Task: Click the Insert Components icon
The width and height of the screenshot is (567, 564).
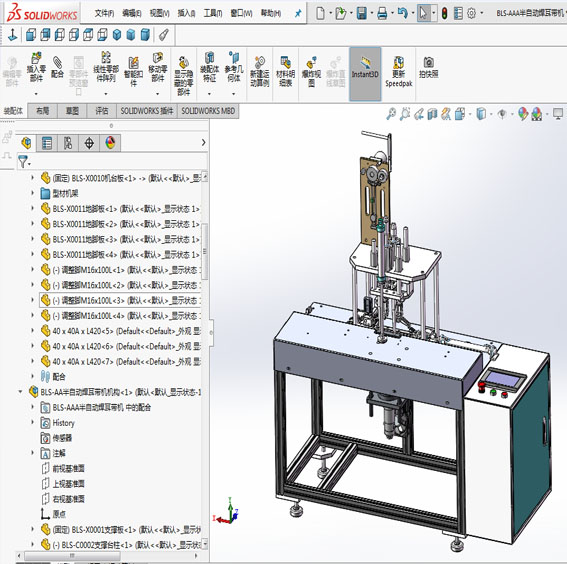Action: point(36,67)
